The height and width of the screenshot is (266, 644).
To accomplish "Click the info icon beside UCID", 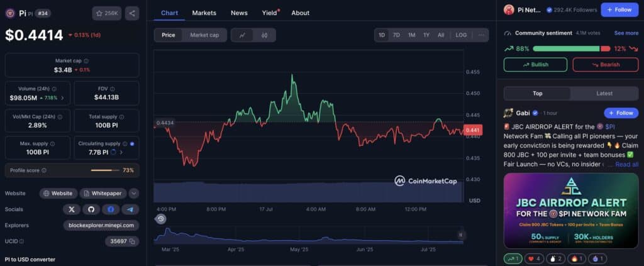I will [21, 241].
